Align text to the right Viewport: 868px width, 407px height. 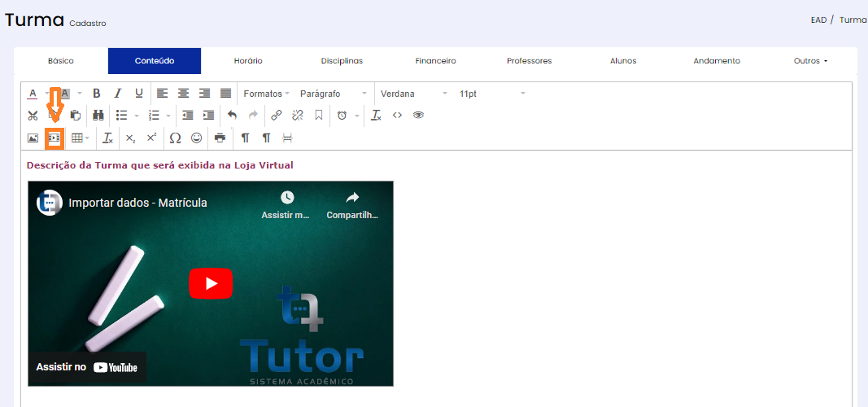click(205, 94)
